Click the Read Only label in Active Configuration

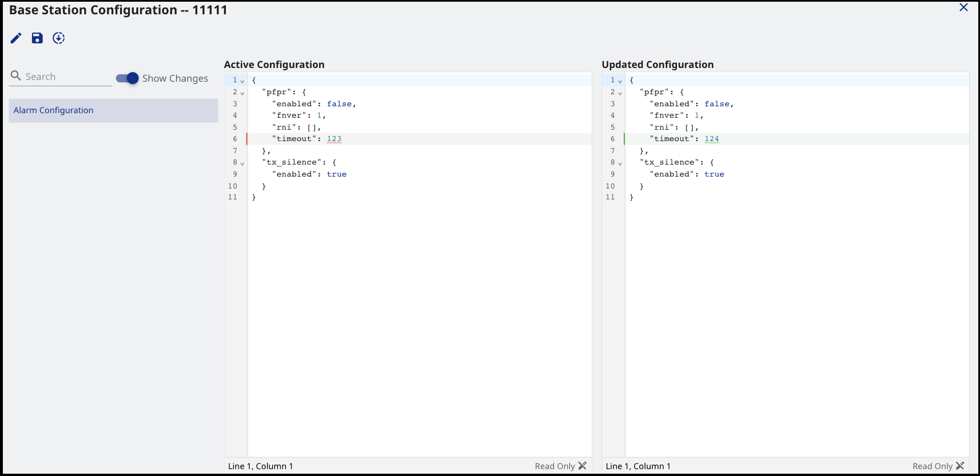555,466
